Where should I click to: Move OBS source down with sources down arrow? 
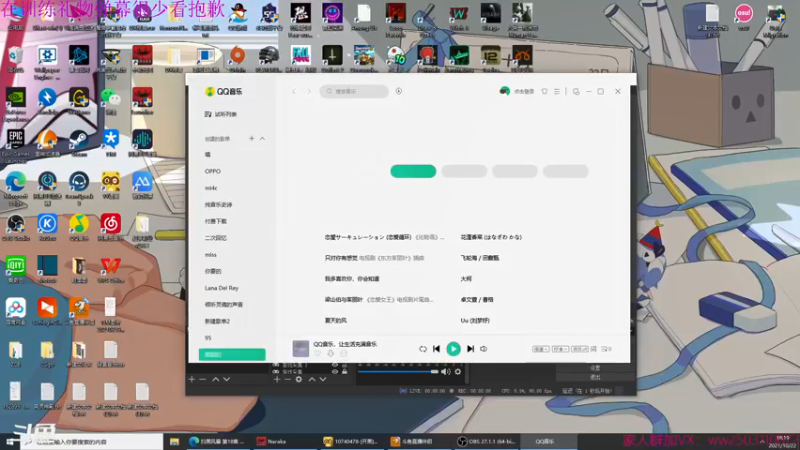tap(322, 379)
